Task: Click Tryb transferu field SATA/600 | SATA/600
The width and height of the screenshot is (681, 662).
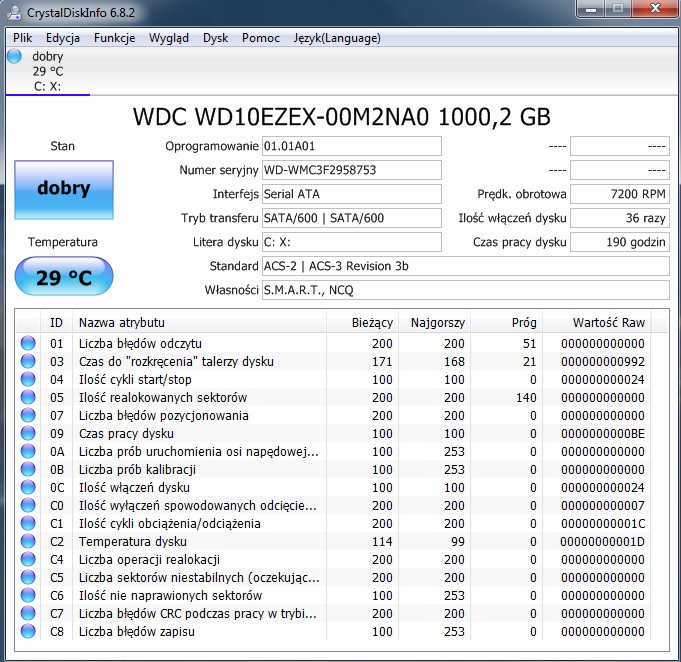Action: [352, 218]
